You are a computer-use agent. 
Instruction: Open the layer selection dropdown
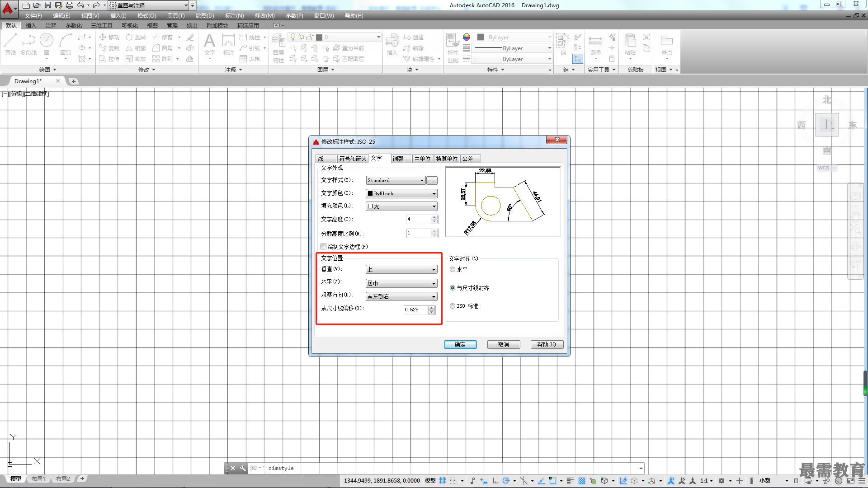335,37
